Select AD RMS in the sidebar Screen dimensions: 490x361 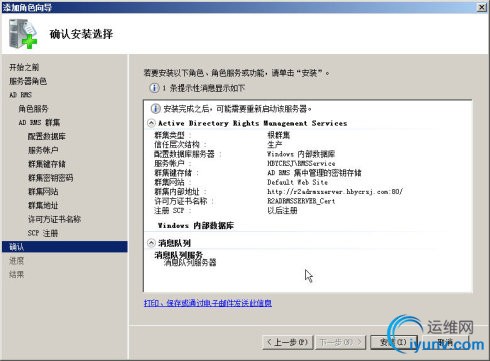point(20,95)
